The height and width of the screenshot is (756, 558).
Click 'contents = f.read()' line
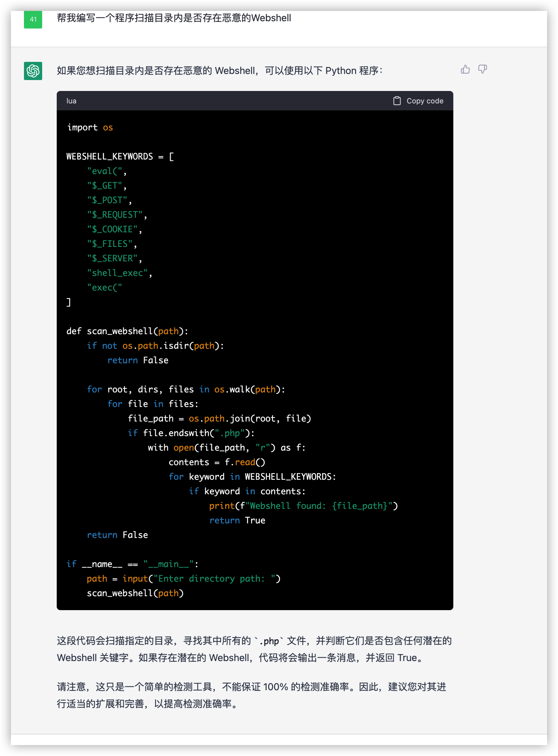pos(217,462)
